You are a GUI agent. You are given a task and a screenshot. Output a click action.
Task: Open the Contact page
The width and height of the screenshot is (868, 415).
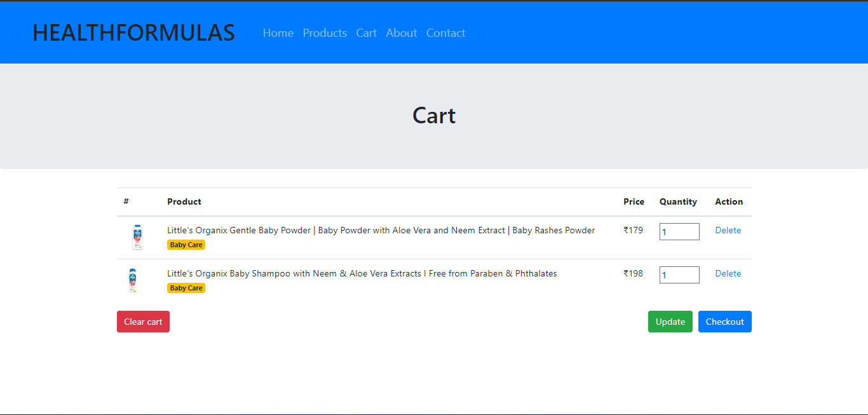[x=445, y=33]
